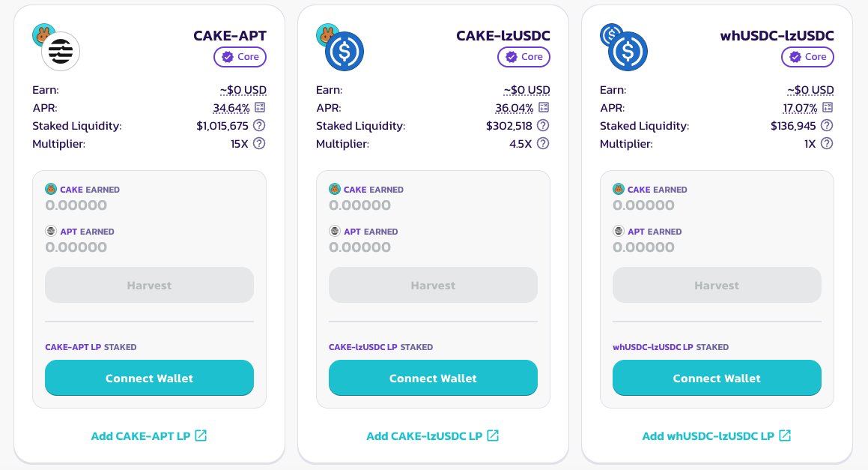Open Add CAKE-APT LP link
Image resolution: width=868 pixels, height=470 pixels.
pyautogui.click(x=149, y=436)
